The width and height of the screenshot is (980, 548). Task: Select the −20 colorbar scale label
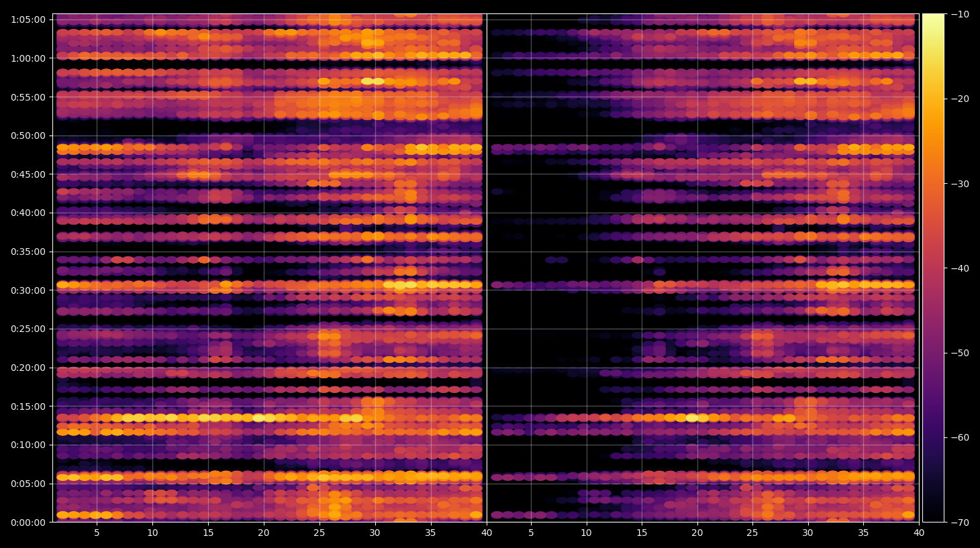click(x=961, y=99)
